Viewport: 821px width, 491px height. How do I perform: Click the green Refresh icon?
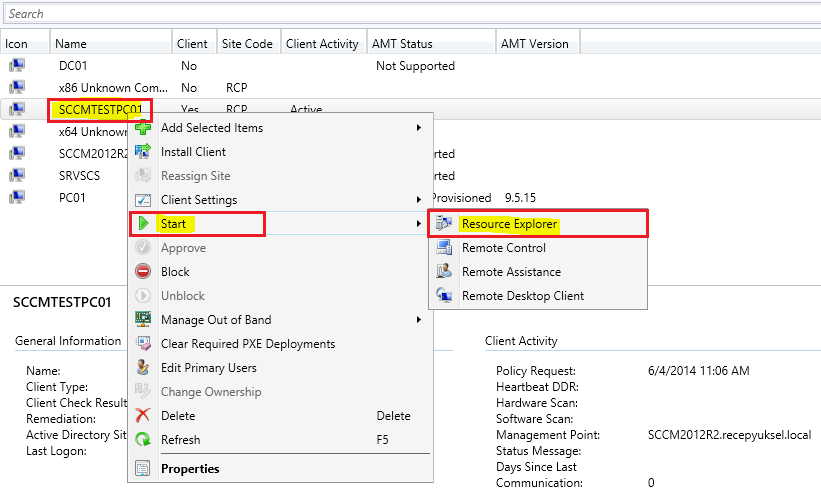coord(143,440)
